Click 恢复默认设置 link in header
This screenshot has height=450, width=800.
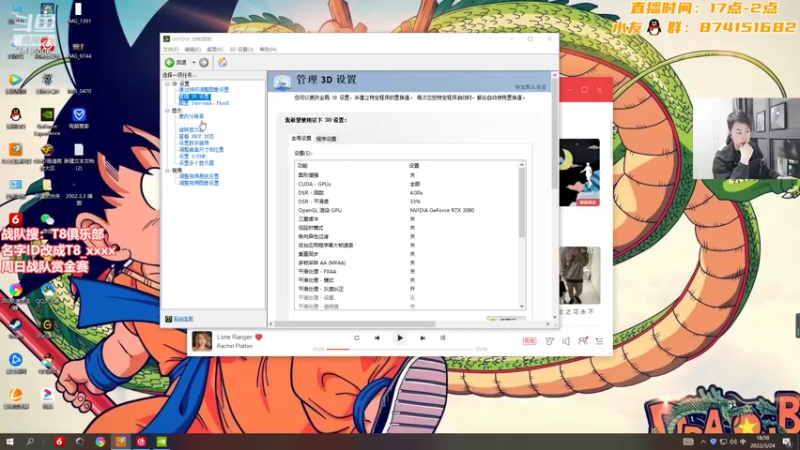(x=530, y=87)
